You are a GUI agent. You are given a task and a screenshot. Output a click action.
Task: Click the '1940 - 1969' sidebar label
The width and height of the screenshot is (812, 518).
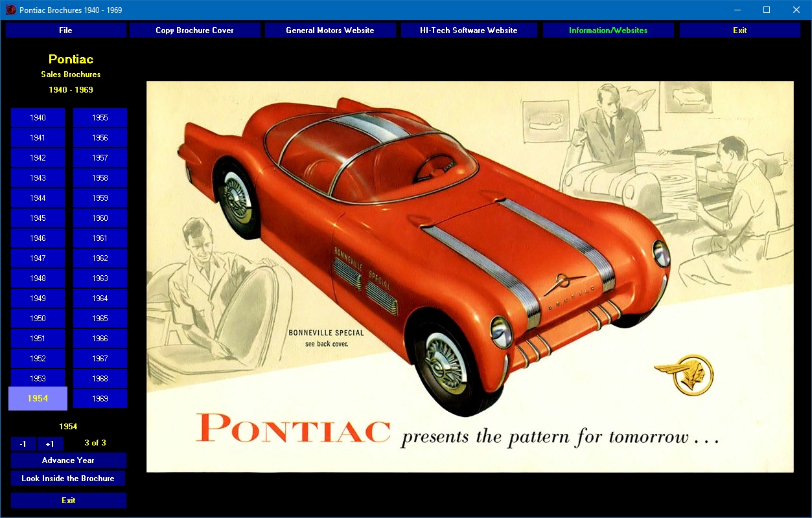pyautogui.click(x=71, y=90)
